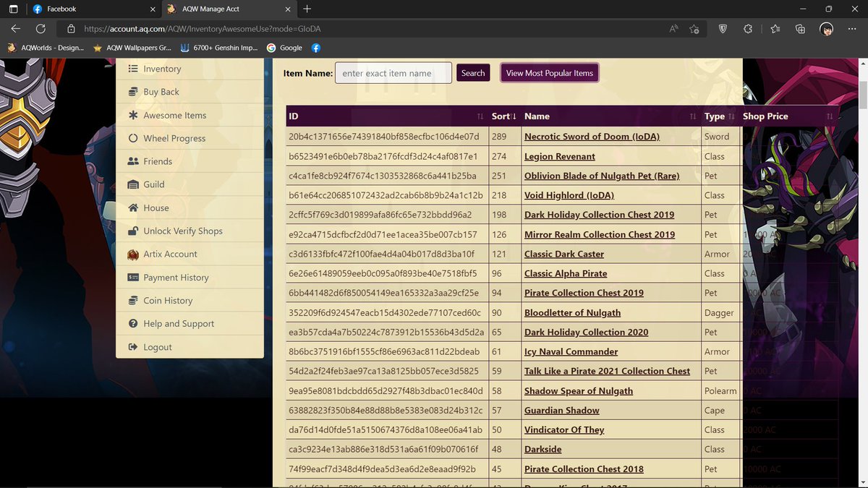Image resolution: width=868 pixels, height=488 pixels.
Task: Open browser Settings and more menu
Action: point(851,29)
